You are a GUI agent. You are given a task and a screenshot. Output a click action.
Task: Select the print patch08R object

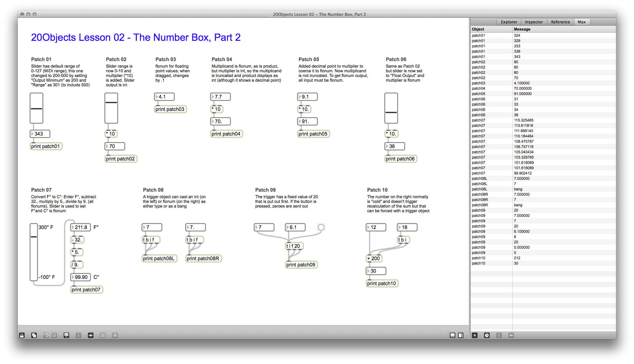204,258
